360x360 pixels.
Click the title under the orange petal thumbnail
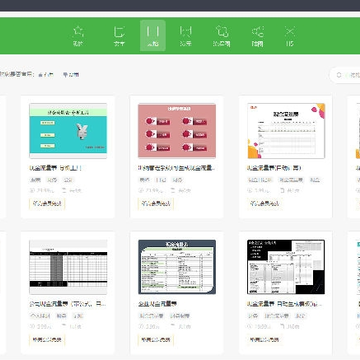click(274, 168)
